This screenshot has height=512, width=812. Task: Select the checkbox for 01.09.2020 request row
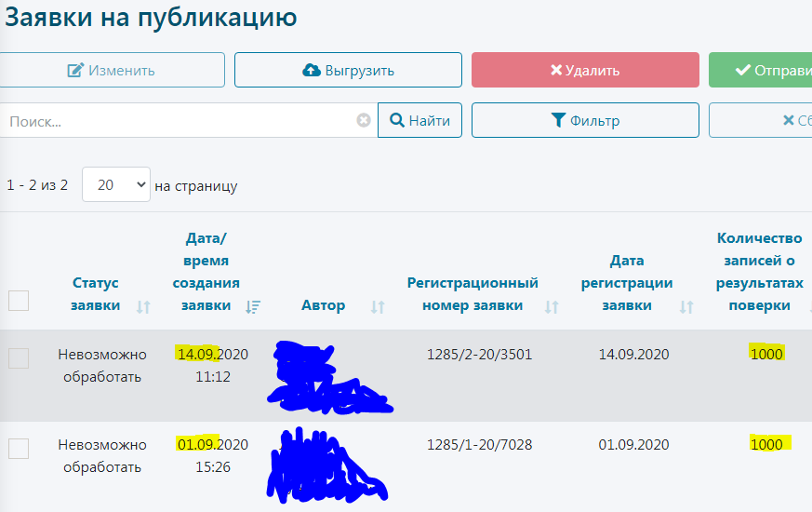pos(19,449)
